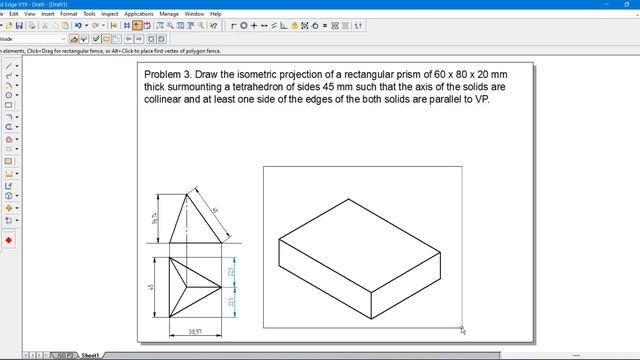Click the horizontal scrollbar at the bottom
Image resolution: width=640 pixels, height=360 pixels.
point(302,356)
